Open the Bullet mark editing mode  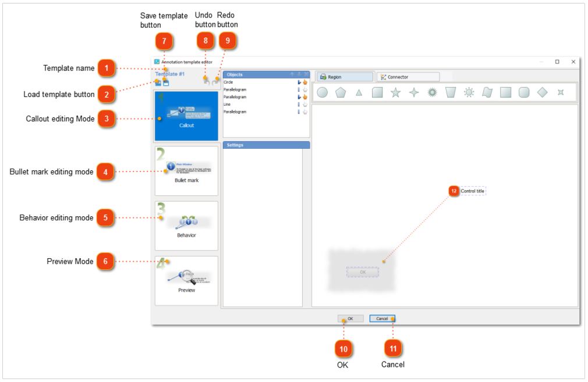[x=186, y=171]
